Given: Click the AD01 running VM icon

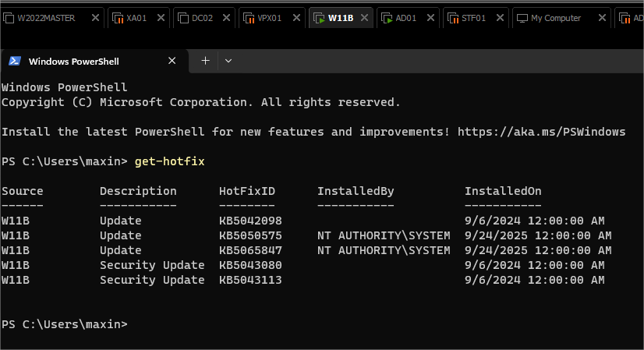Looking at the screenshot, I should coord(388,18).
